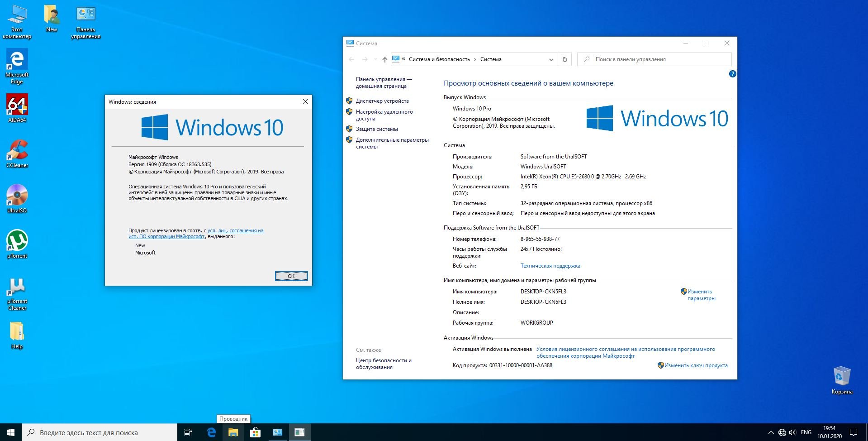Screen dimensions: 868x441
Task: Open Настройка удаленного доступа
Action: 384,115
